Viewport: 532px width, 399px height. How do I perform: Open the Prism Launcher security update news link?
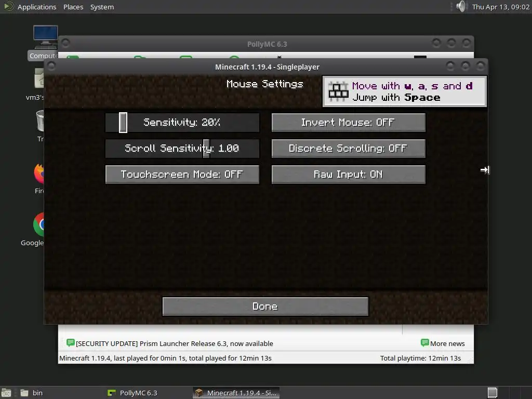coord(174,344)
